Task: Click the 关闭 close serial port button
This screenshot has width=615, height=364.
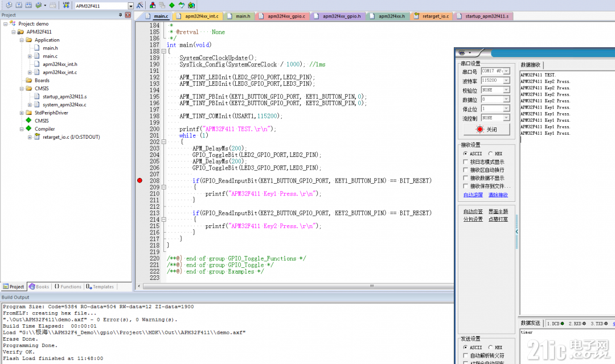Action: [x=487, y=129]
